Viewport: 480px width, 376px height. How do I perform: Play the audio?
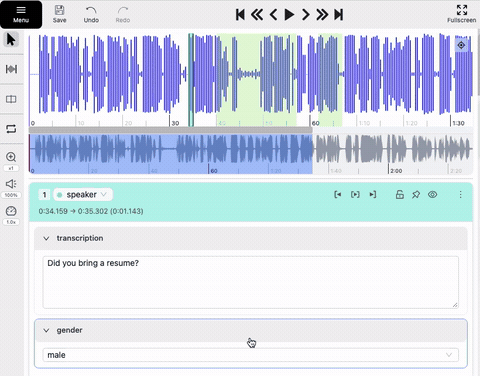pyautogui.click(x=289, y=15)
